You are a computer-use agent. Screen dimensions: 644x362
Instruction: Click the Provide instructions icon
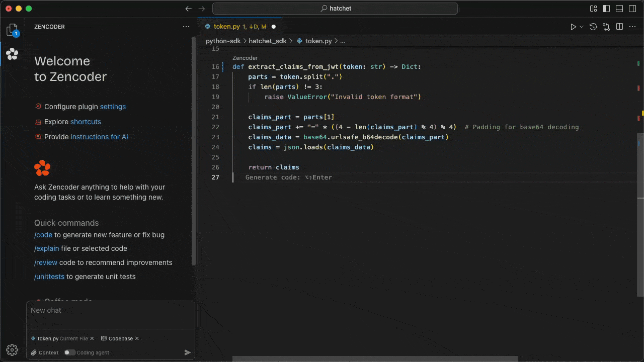click(x=38, y=137)
